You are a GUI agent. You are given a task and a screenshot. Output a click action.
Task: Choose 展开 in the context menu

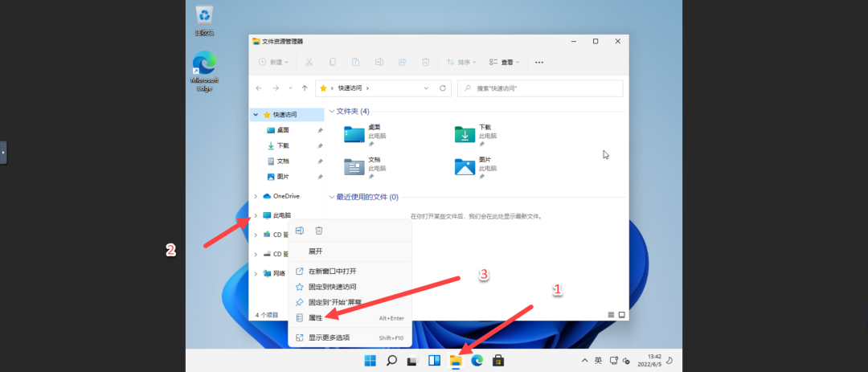[350, 251]
